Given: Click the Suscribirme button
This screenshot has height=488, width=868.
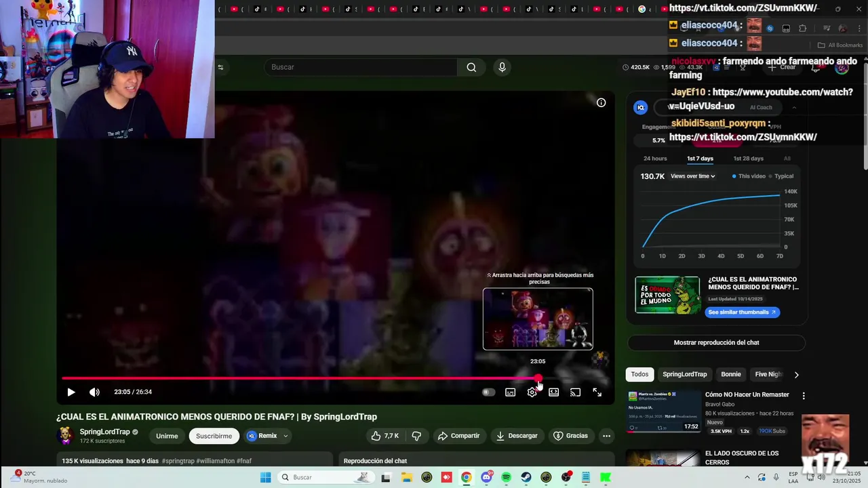Looking at the screenshot, I should (x=214, y=436).
